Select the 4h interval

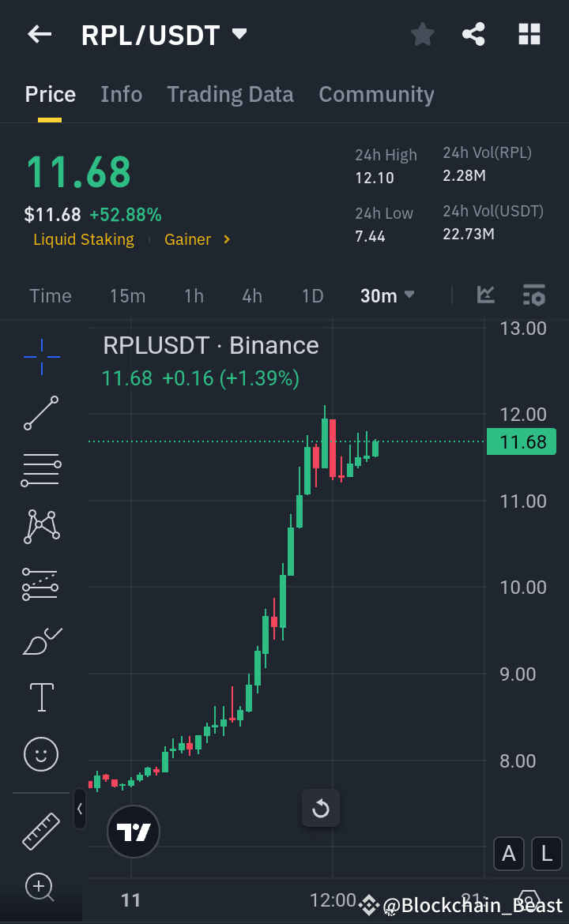pos(252,295)
